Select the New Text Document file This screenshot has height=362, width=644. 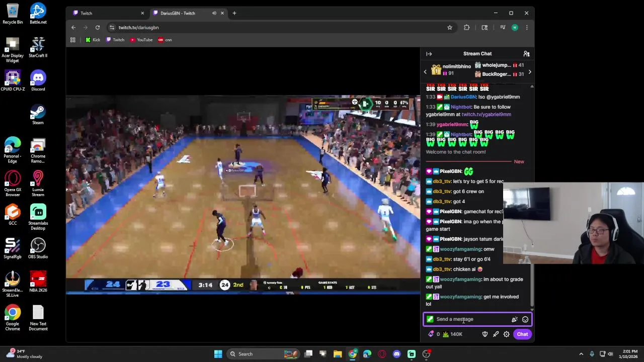pyautogui.click(x=38, y=318)
